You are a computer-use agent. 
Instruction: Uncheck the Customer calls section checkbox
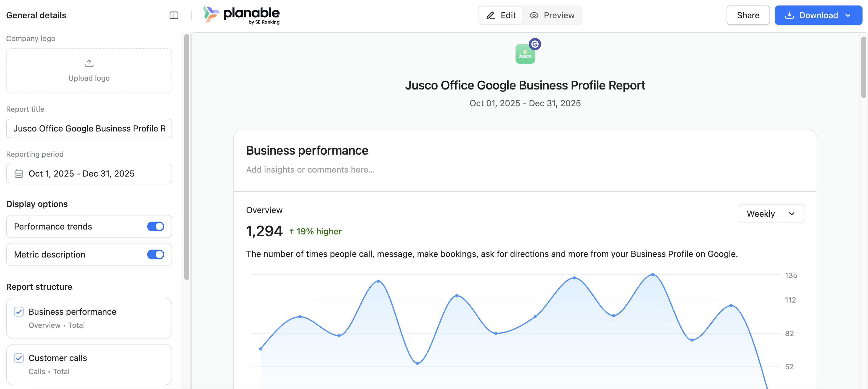(19, 358)
